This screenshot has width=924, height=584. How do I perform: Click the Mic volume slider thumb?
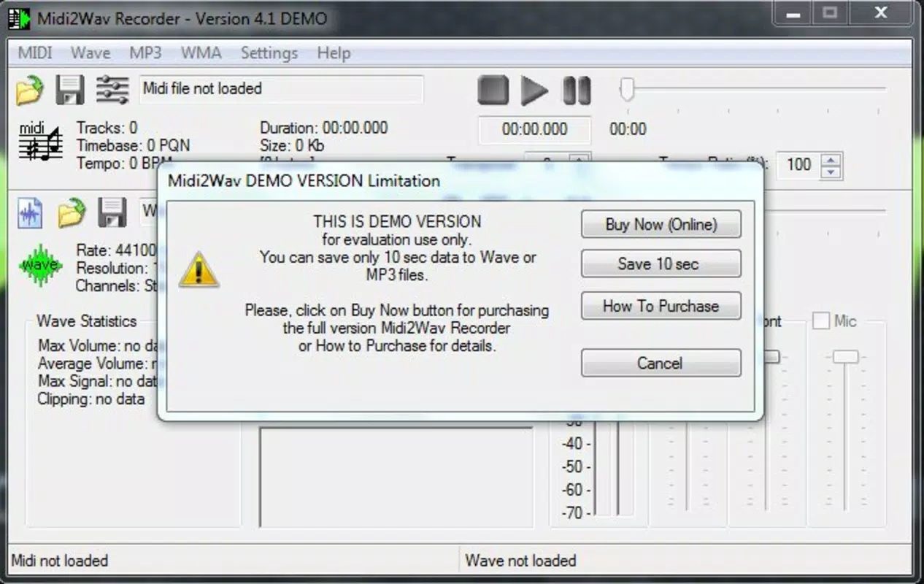click(845, 356)
